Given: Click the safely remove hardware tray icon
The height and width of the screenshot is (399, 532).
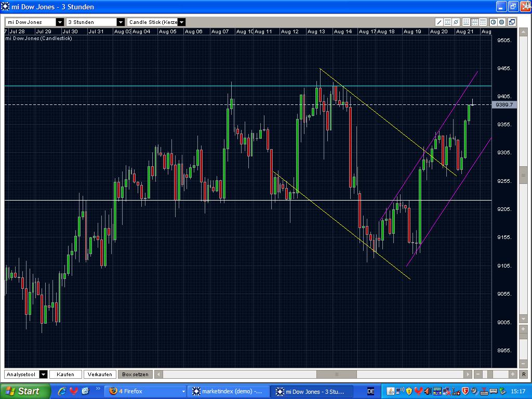Looking at the screenshot, I should [502, 391].
